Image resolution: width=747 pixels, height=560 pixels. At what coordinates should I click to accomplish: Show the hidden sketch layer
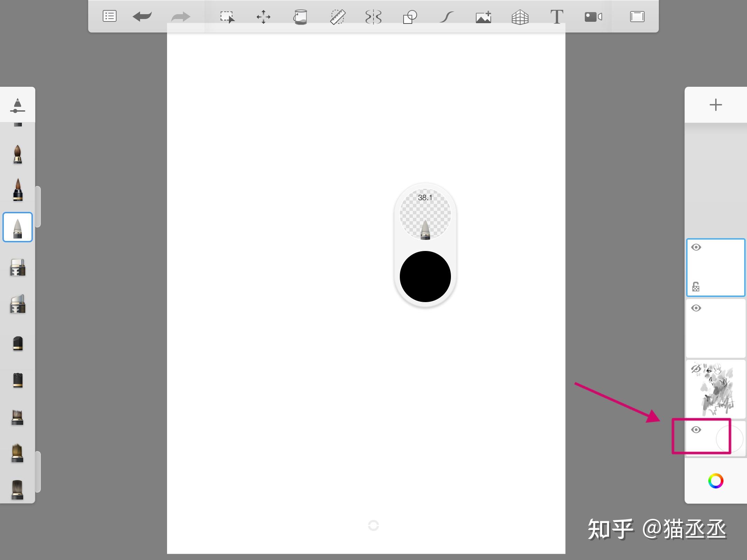tap(696, 369)
